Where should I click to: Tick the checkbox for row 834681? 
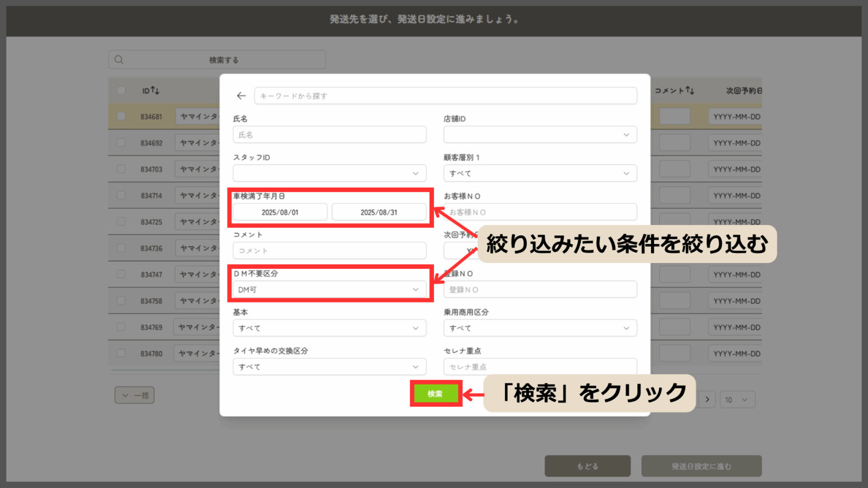[121, 117]
